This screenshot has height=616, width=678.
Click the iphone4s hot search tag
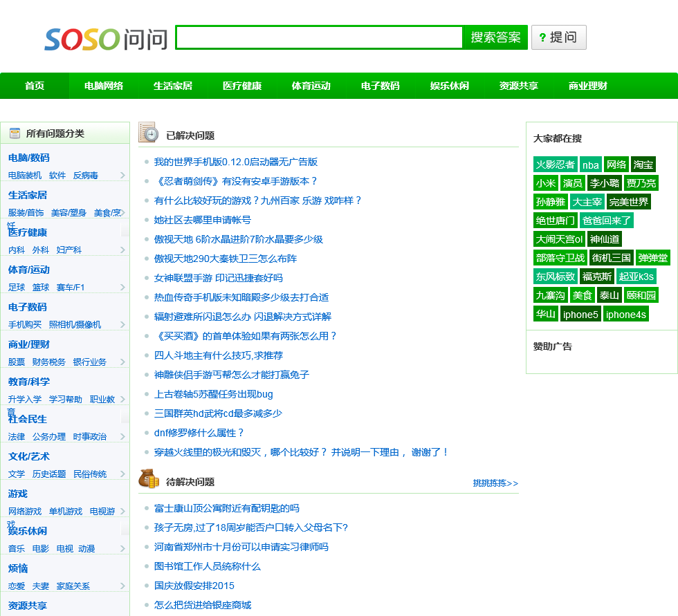(625, 314)
